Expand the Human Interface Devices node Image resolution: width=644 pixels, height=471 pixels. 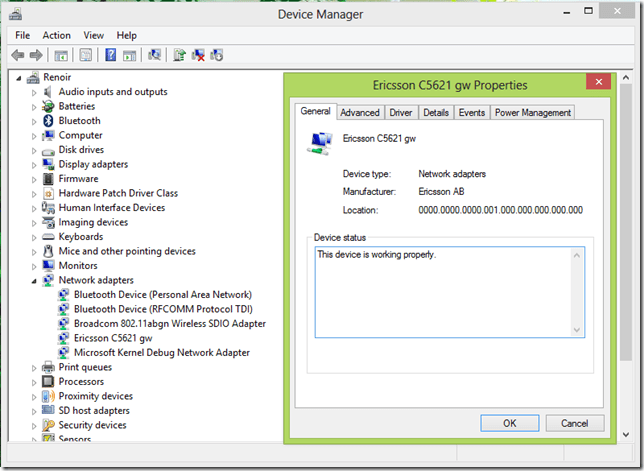point(34,208)
